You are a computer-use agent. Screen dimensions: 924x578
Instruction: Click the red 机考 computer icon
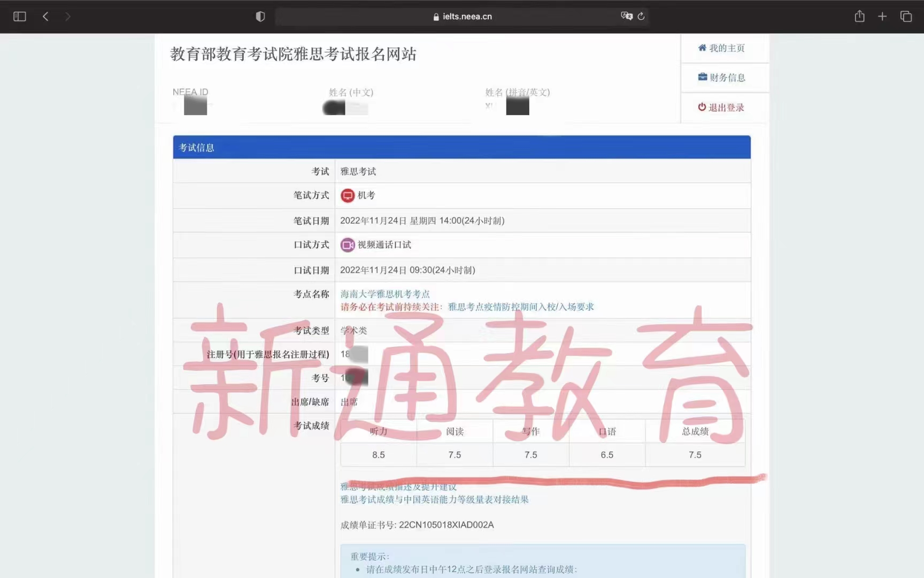point(348,195)
